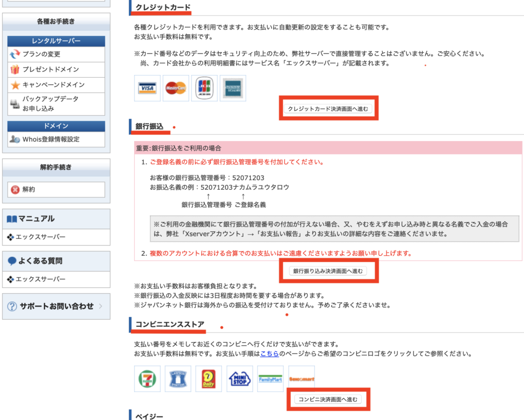Proceed via 銀行振り込み決済画面へ進む button
524x420 pixels.
click(328, 271)
